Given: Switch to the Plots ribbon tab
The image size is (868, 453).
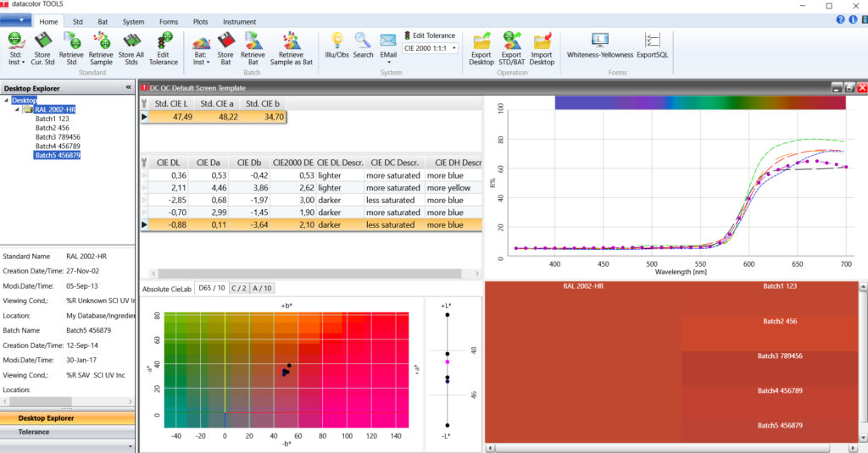Looking at the screenshot, I should click(200, 21).
